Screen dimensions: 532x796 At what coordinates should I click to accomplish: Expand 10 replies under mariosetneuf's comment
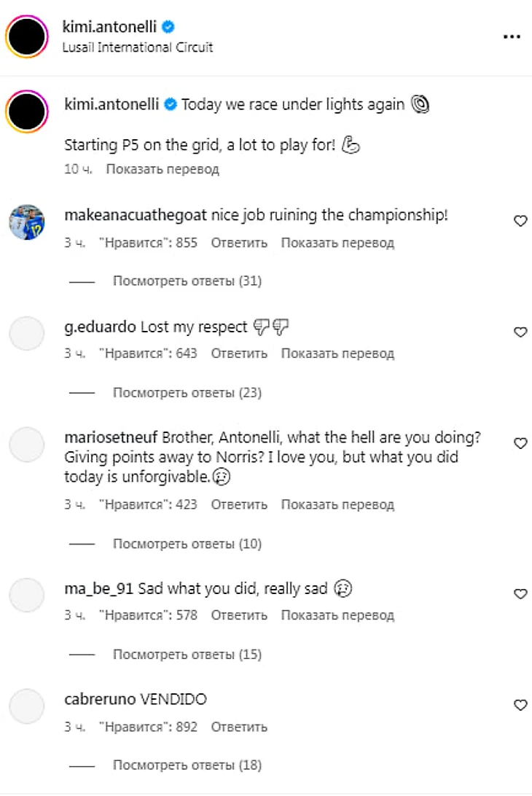(187, 544)
